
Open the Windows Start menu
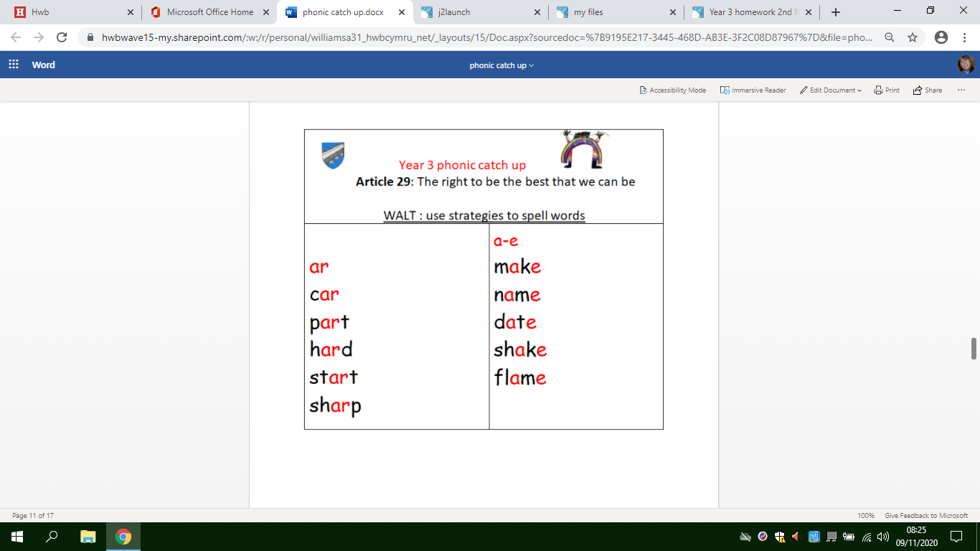17,537
